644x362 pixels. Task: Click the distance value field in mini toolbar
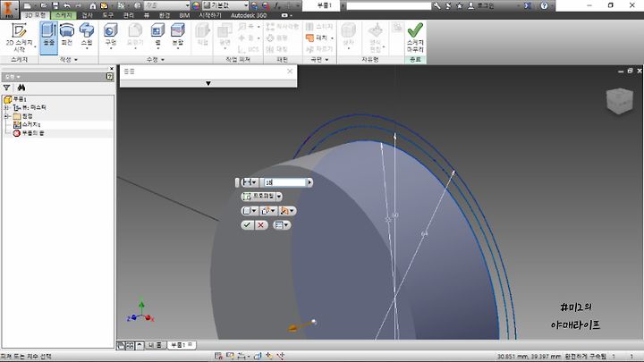click(x=284, y=182)
